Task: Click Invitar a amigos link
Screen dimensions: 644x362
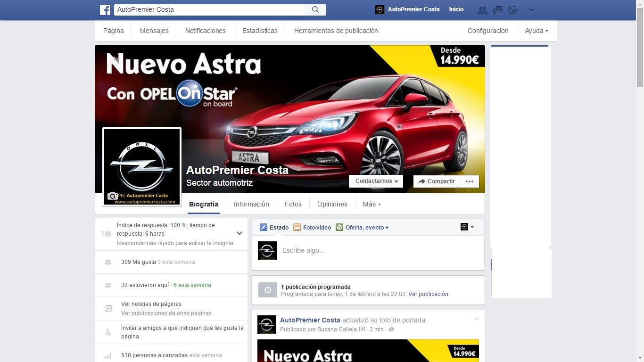Action: (x=182, y=332)
